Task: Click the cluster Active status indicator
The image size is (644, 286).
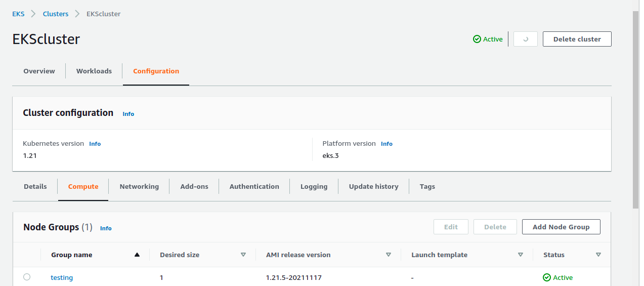Action: click(x=488, y=39)
